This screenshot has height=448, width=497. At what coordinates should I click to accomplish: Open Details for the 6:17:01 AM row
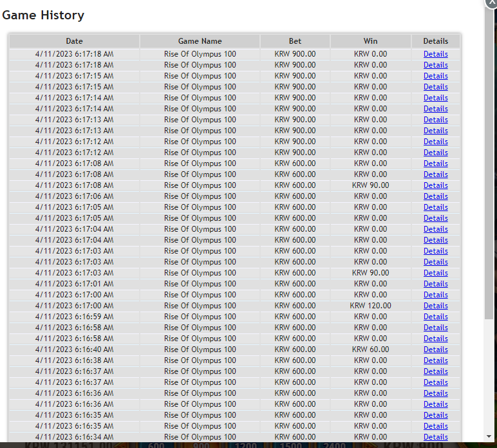click(x=435, y=284)
